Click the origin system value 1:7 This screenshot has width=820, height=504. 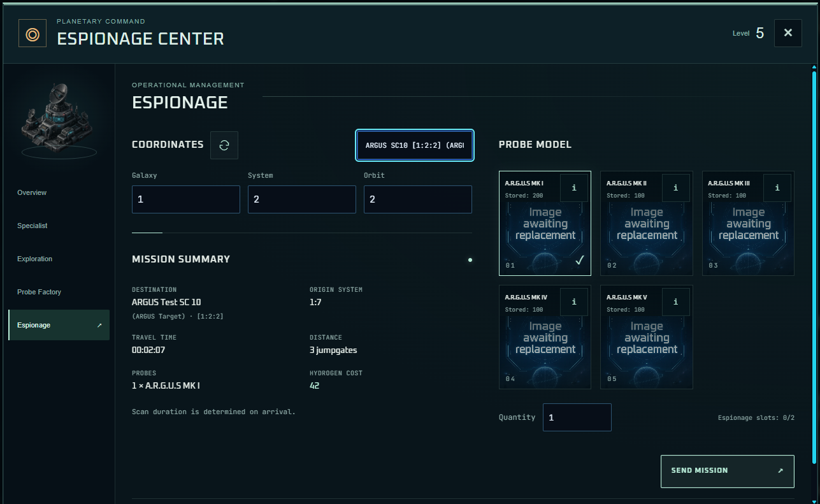[x=315, y=302]
